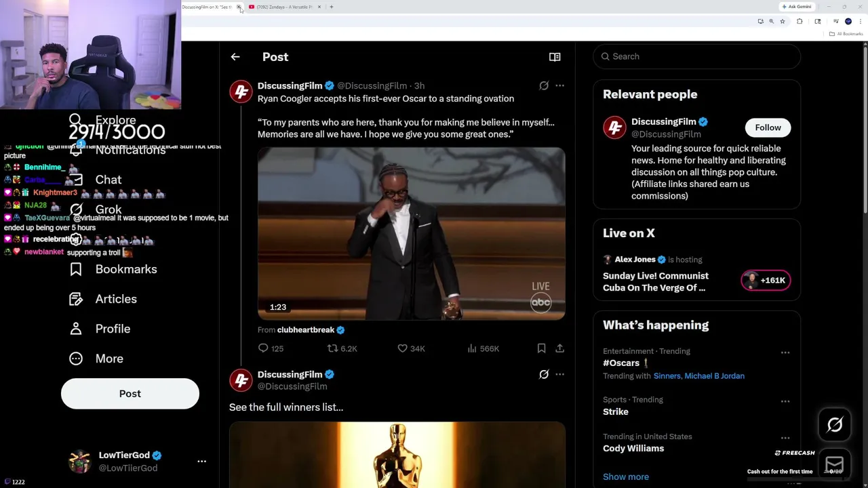Like the post with 34K likes

(411, 348)
